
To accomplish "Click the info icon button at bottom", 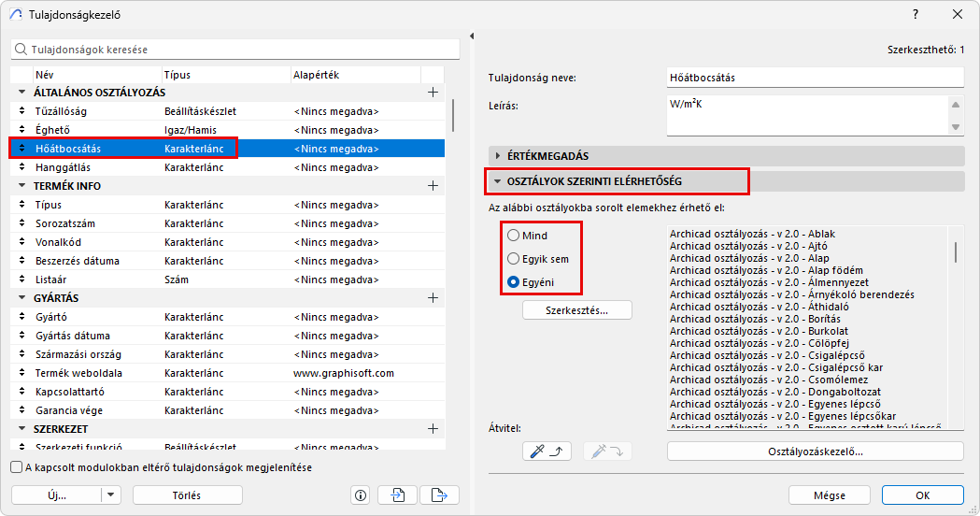I will point(361,495).
